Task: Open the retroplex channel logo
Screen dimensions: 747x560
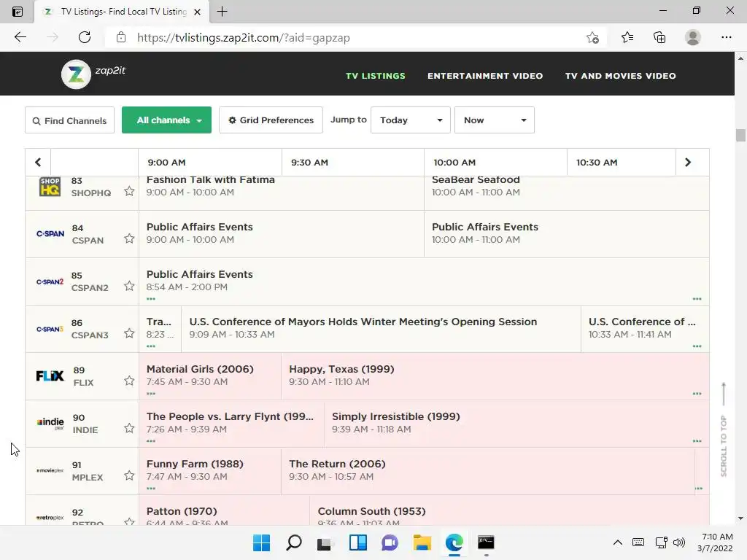Action: pos(50,518)
